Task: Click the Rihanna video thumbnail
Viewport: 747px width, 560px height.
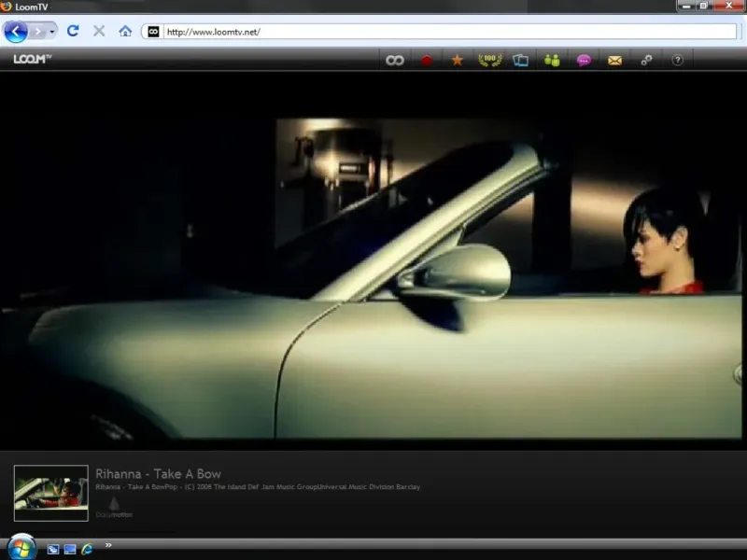Action: (x=51, y=493)
